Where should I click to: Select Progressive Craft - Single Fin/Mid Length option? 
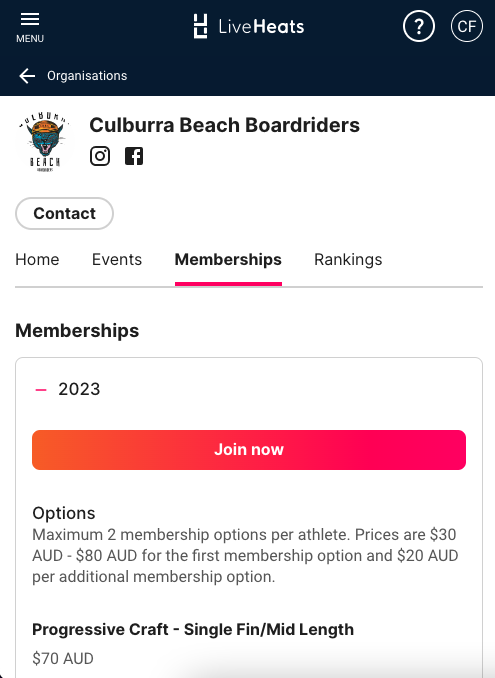click(193, 629)
